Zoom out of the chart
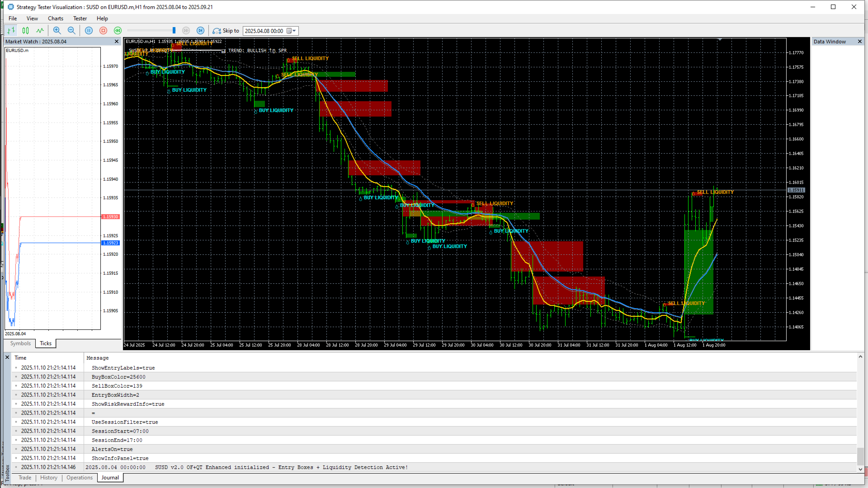This screenshot has height=488, width=868. point(71,31)
